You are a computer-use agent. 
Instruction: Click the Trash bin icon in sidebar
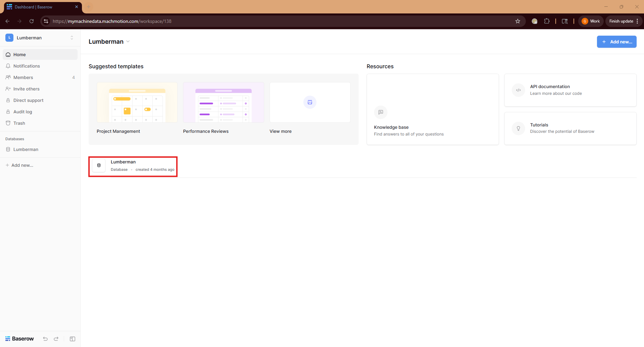(8, 123)
